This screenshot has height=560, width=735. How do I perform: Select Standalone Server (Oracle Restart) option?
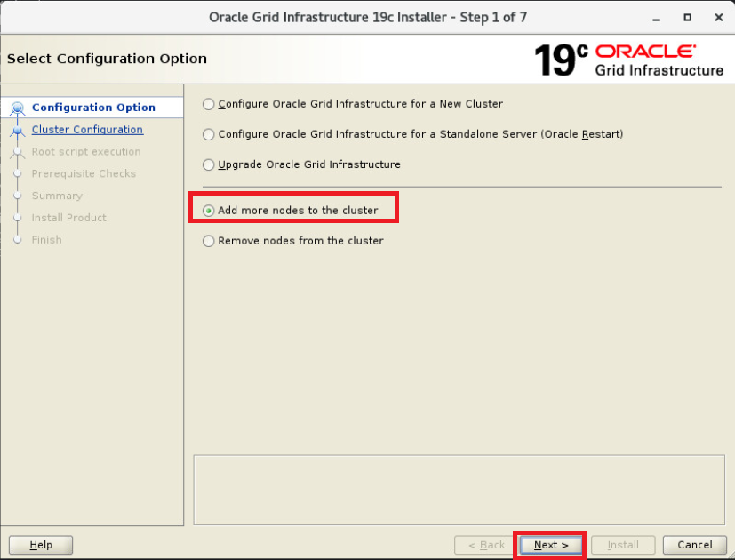(x=412, y=134)
